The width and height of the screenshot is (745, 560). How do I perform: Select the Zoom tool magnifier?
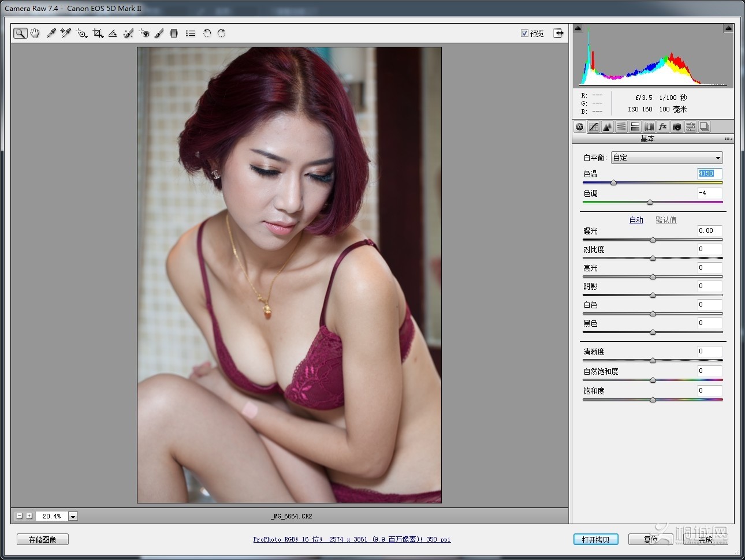20,33
